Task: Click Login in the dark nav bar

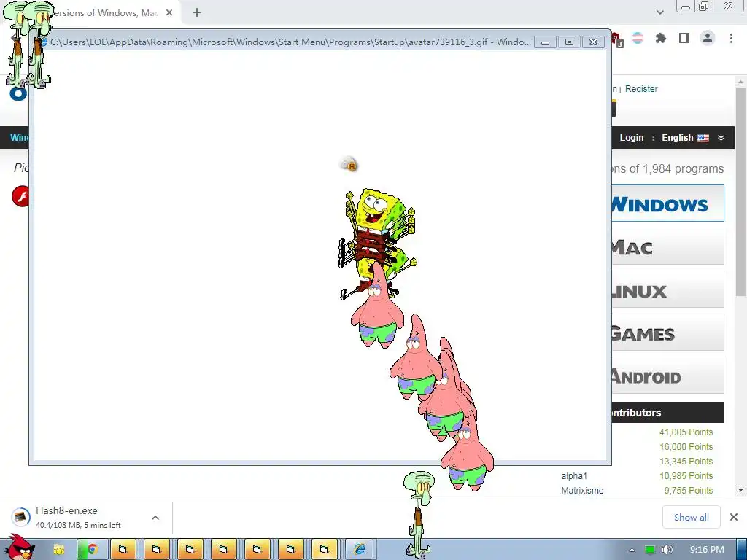Action: [x=632, y=138]
